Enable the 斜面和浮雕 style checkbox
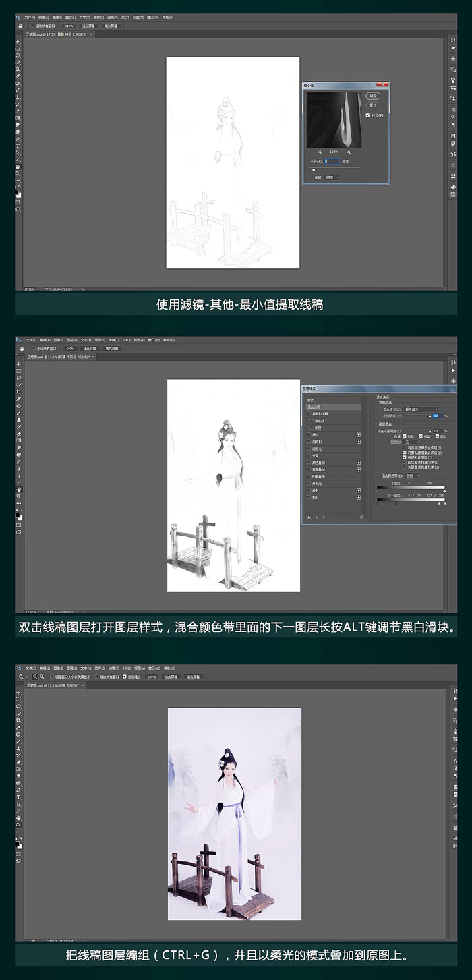 click(x=309, y=414)
